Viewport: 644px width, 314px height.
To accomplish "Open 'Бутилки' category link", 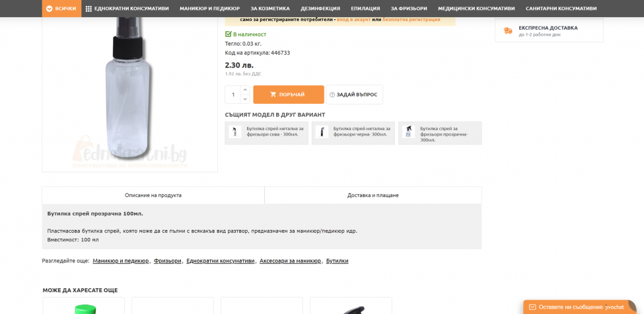I will pyautogui.click(x=338, y=261).
